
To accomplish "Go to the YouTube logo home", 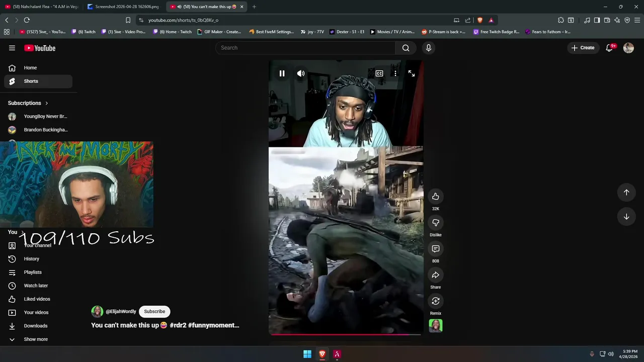I will (x=40, y=48).
